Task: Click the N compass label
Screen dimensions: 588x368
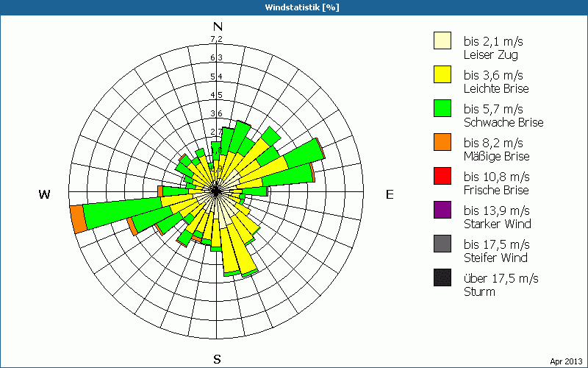Action: tap(218, 26)
